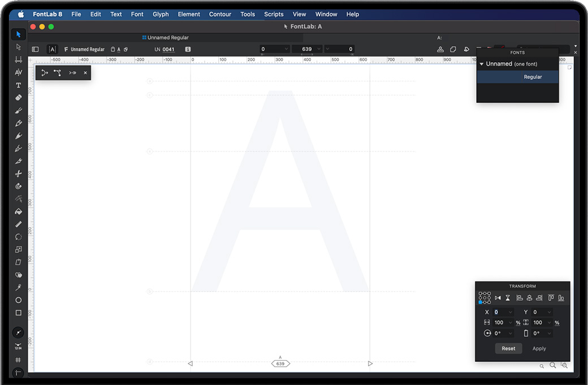Open the X position dropdown
588x385 pixels.
[511, 312]
